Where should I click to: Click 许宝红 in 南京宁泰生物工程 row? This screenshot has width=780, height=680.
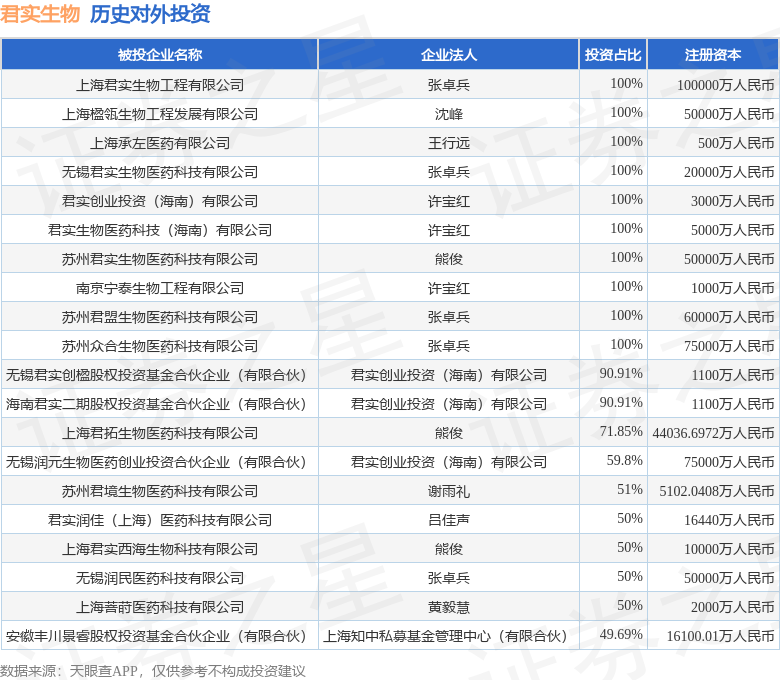[x=449, y=288]
